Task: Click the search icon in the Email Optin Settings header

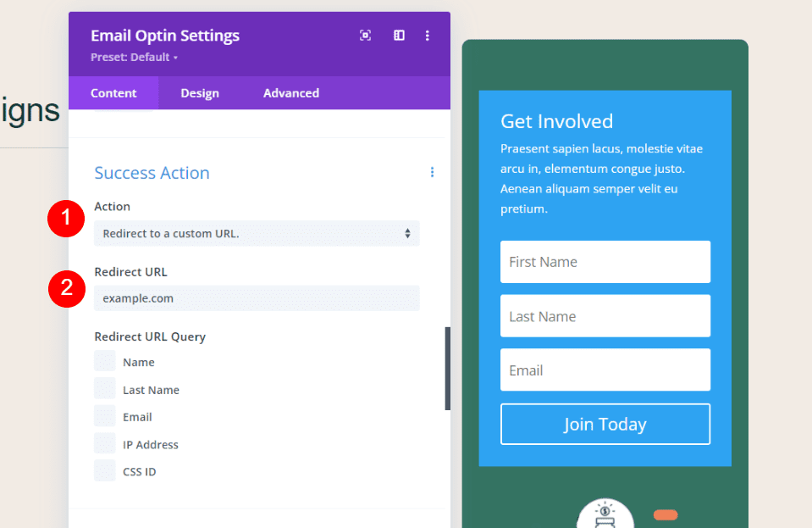Action: pos(365,36)
